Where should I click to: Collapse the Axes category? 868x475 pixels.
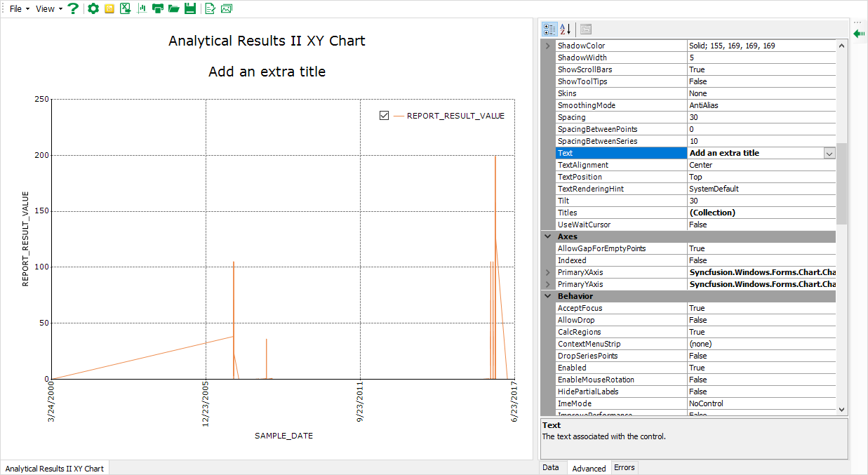(548, 236)
